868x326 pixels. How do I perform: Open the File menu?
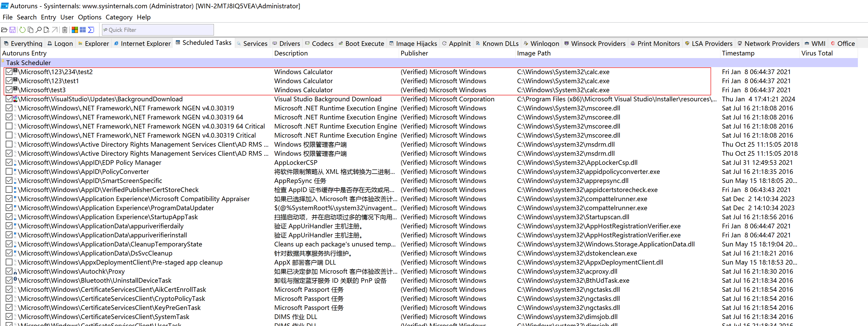[x=8, y=17]
